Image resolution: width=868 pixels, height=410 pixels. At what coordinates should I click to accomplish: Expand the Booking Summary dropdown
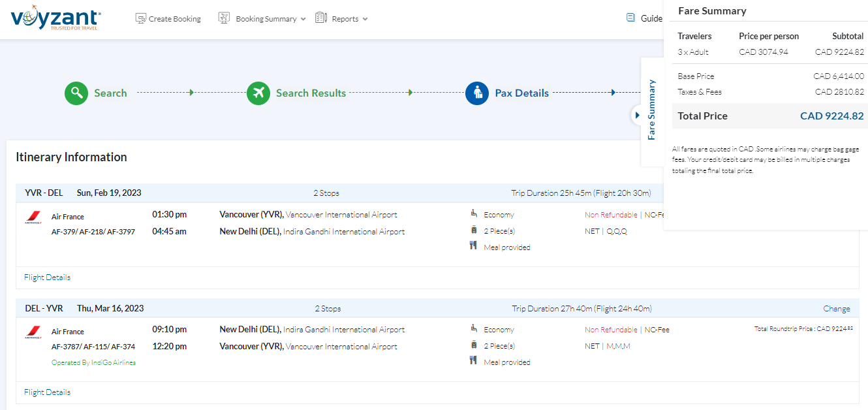coord(262,19)
